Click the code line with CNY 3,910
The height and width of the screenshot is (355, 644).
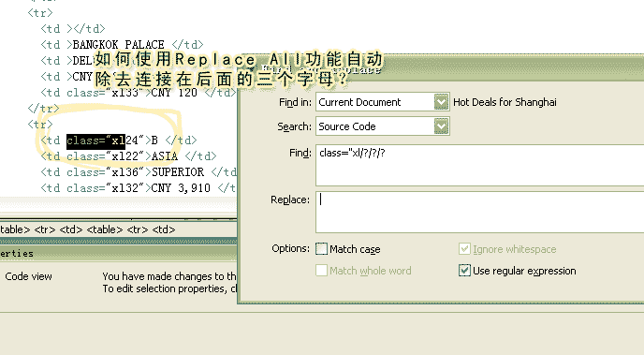[x=139, y=188]
